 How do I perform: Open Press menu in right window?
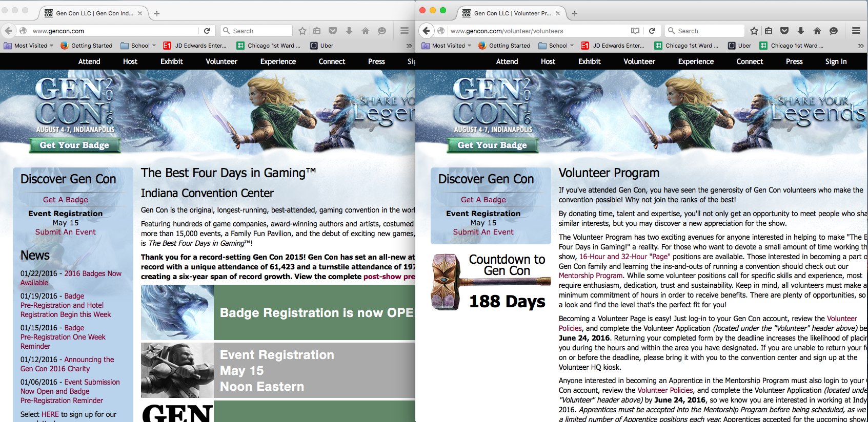(794, 61)
